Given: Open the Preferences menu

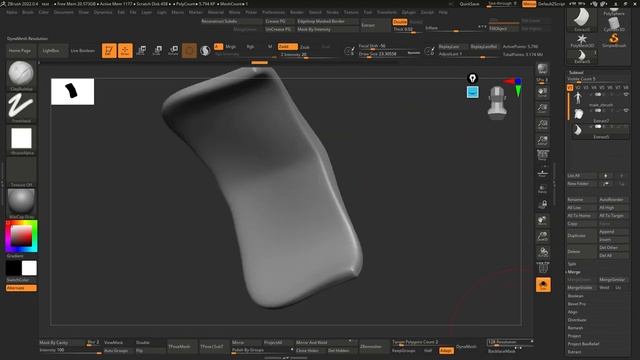Looking at the screenshot, I should coord(273,12).
